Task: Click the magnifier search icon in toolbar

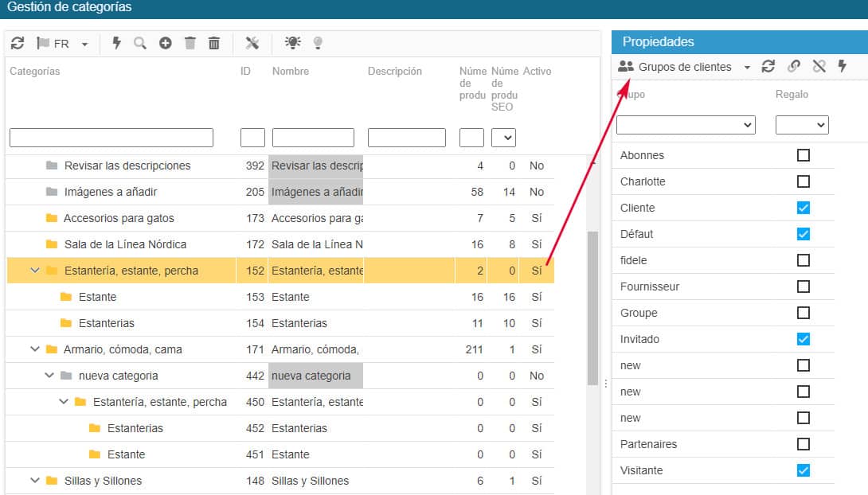Action: tap(140, 43)
